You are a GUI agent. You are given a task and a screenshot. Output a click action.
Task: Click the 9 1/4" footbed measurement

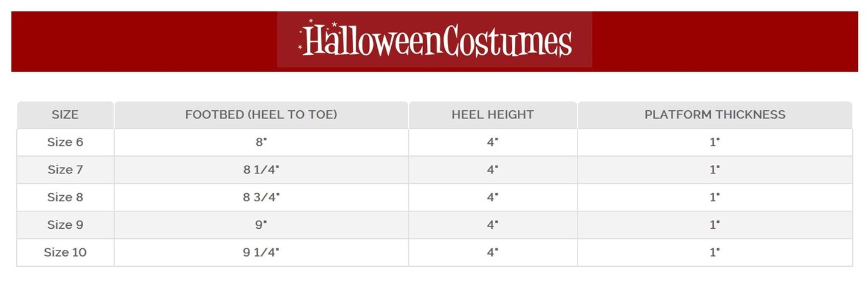(261, 252)
